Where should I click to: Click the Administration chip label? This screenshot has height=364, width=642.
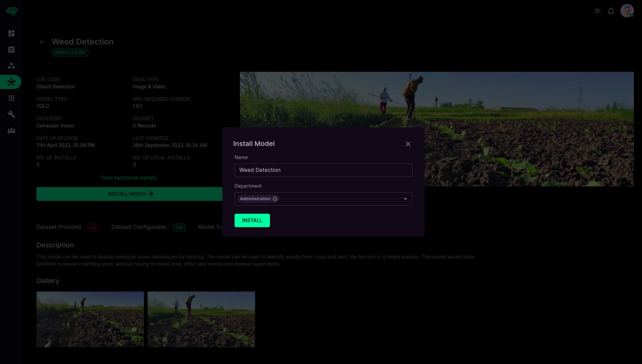pyautogui.click(x=255, y=199)
